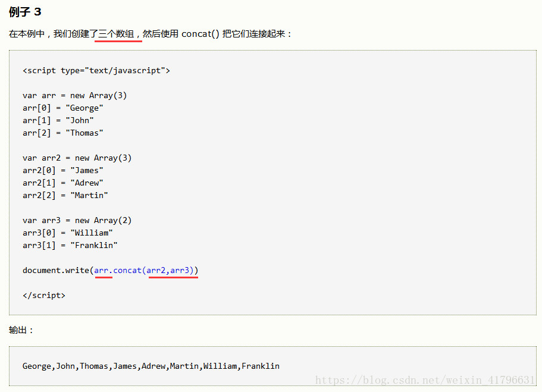Click the "输出：" label
The width and height of the screenshot is (542, 392).
21,330
